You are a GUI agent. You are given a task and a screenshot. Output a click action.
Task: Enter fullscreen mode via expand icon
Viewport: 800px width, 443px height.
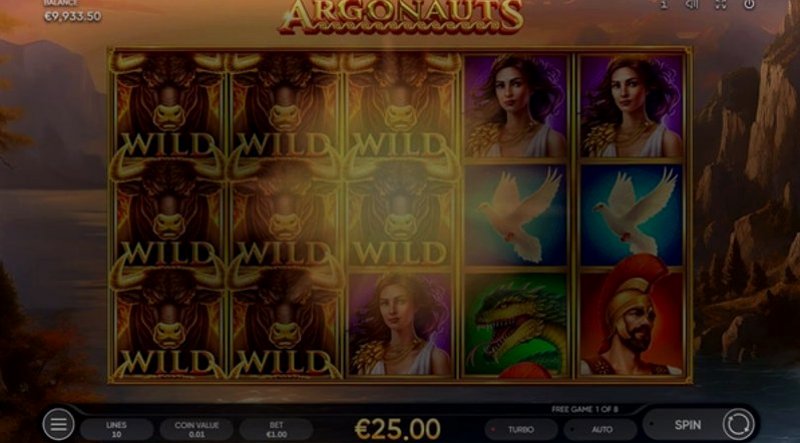720,4
